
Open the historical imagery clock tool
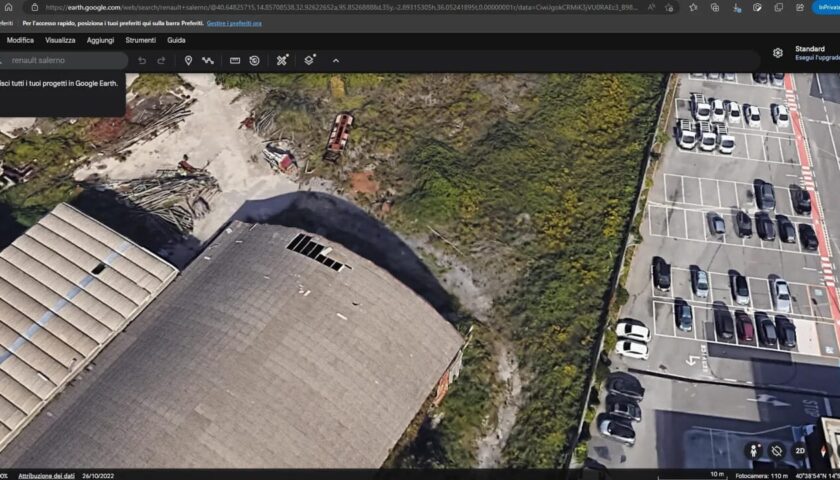tap(254, 60)
